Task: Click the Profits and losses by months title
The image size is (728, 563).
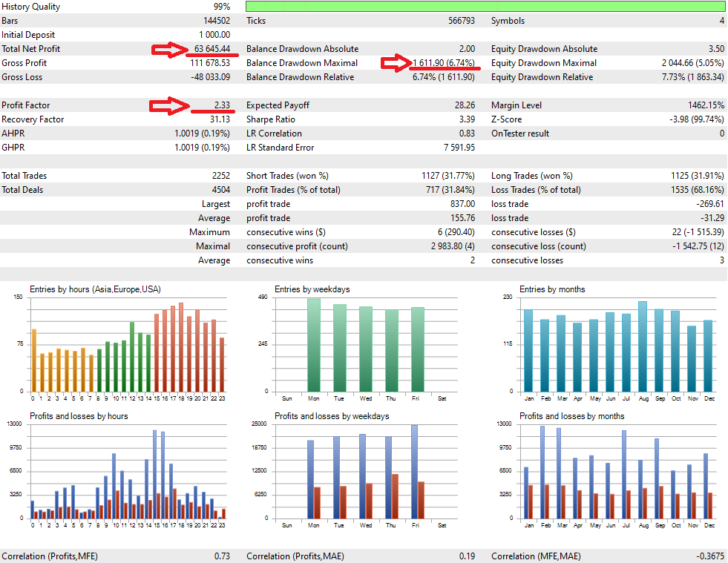Action: (571, 416)
